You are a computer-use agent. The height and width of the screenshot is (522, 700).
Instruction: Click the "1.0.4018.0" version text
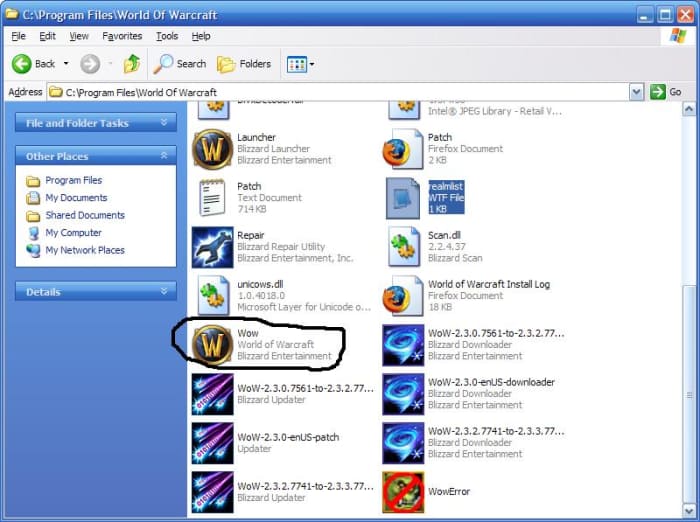261,296
